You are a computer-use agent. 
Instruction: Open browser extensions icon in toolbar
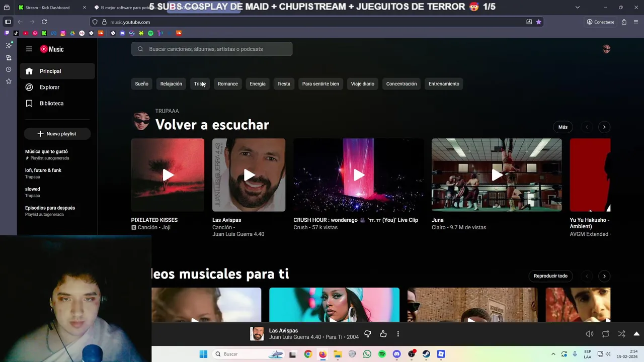click(x=624, y=22)
